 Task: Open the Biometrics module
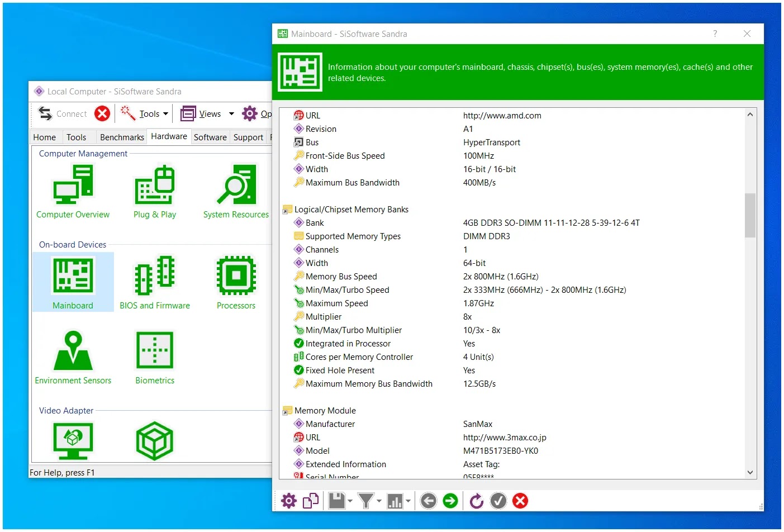tap(155, 358)
